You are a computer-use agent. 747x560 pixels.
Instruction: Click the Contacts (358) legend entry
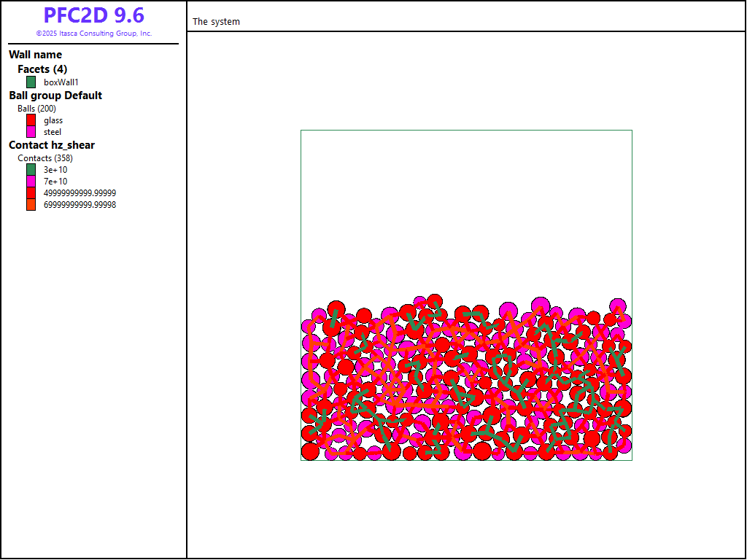45,158
